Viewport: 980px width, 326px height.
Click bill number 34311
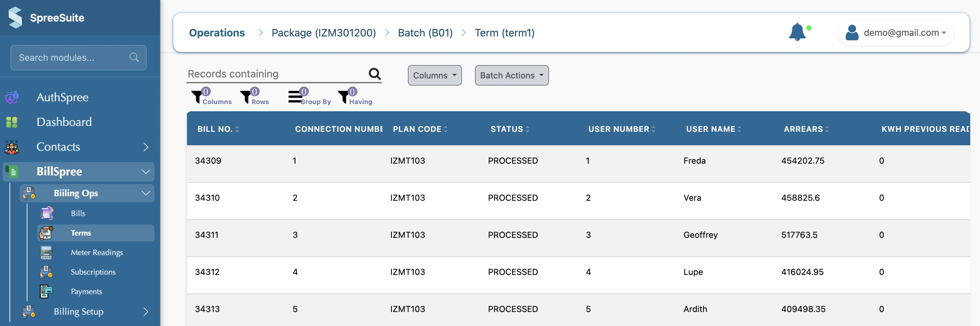pyautogui.click(x=207, y=235)
